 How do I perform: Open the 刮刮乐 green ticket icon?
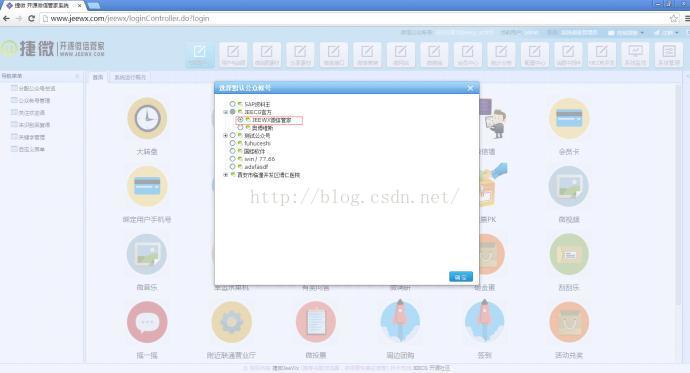tap(569, 254)
